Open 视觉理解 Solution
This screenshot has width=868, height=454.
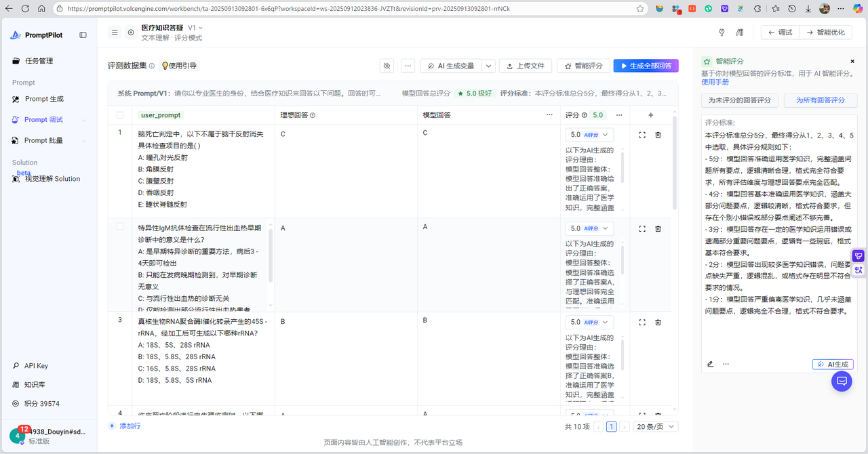pyautogui.click(x=46, y=178)
